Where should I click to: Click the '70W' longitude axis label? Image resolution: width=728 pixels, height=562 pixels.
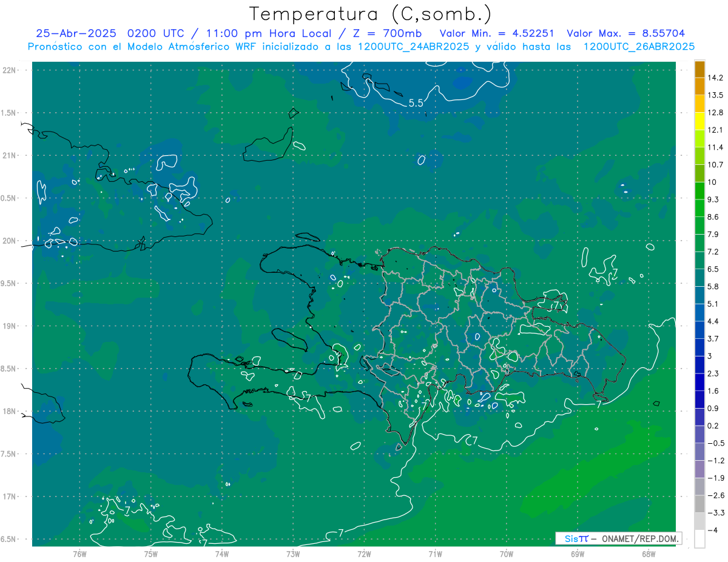[x=507, y=554]
